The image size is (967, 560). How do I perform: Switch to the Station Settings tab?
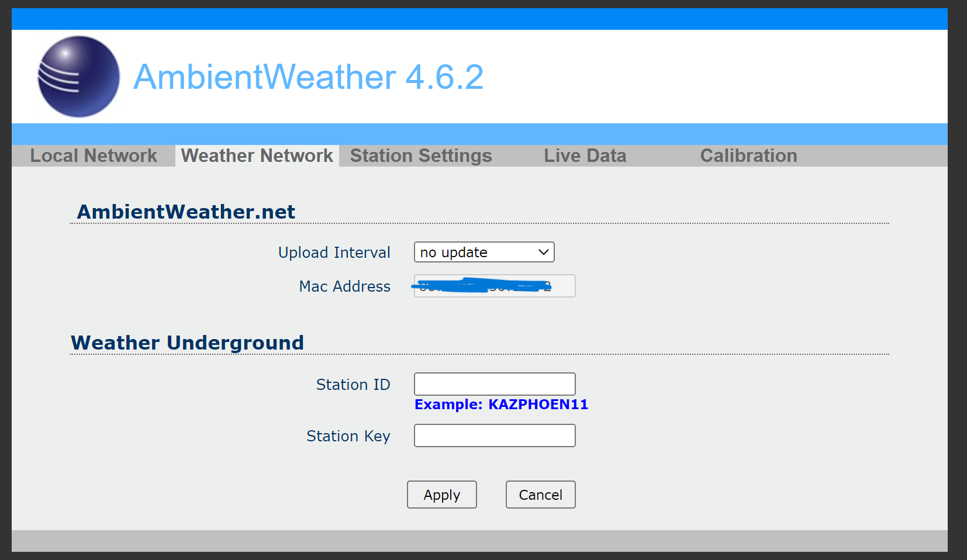point(421,155)
